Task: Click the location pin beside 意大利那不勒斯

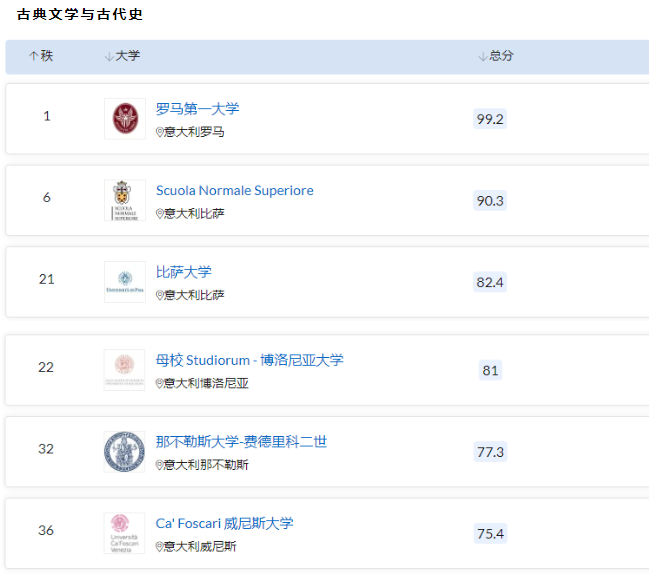Action: pyautogui.click(x=159, y=465)
